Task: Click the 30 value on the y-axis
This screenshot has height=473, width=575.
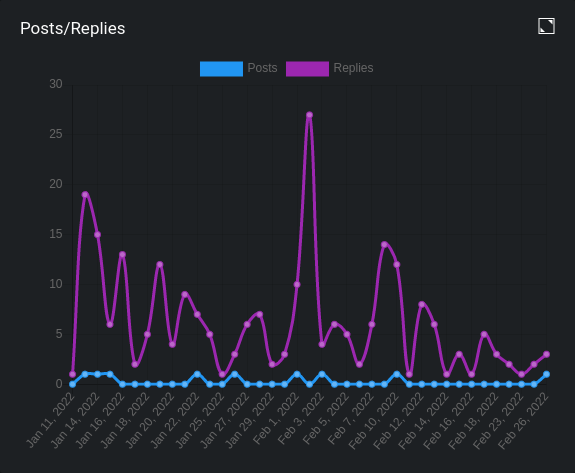Action: point(56,84)
